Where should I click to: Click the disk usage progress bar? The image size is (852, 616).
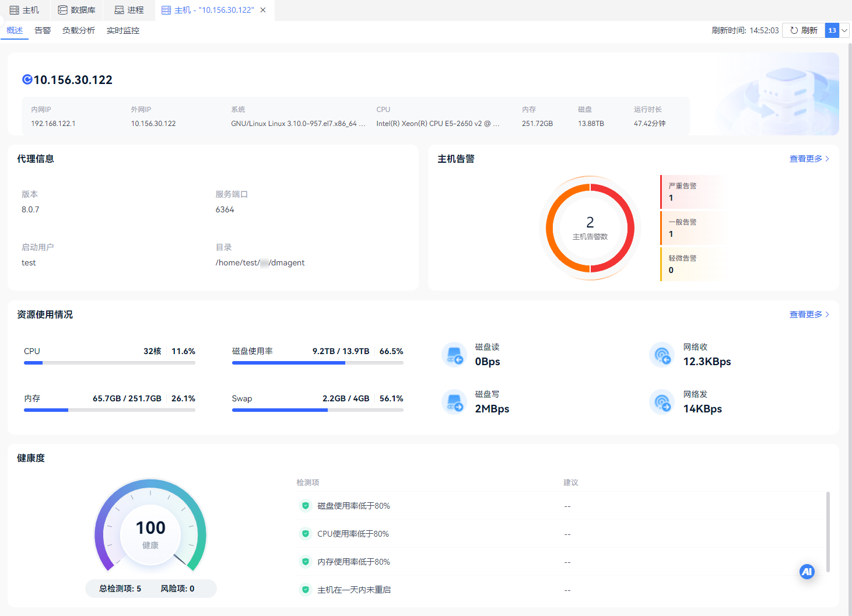318,363
